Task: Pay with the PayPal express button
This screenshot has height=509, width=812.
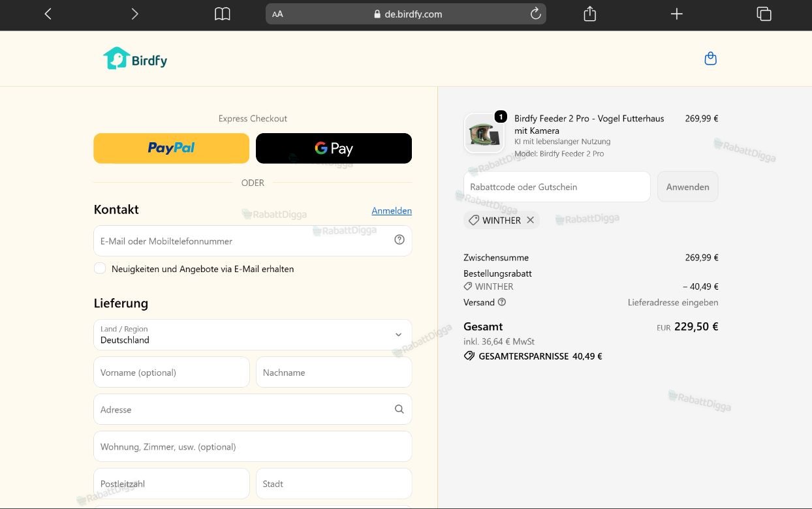Action: [172, 148]
